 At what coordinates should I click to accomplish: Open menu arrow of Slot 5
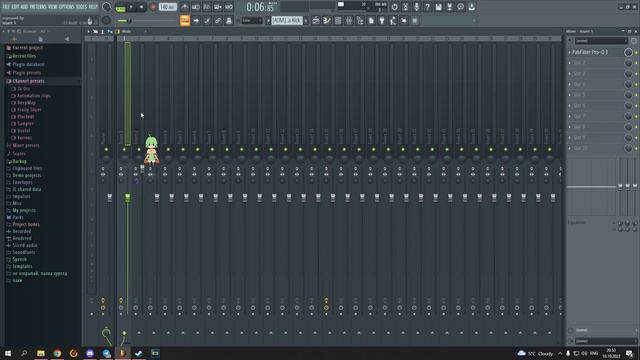(570, 95)
